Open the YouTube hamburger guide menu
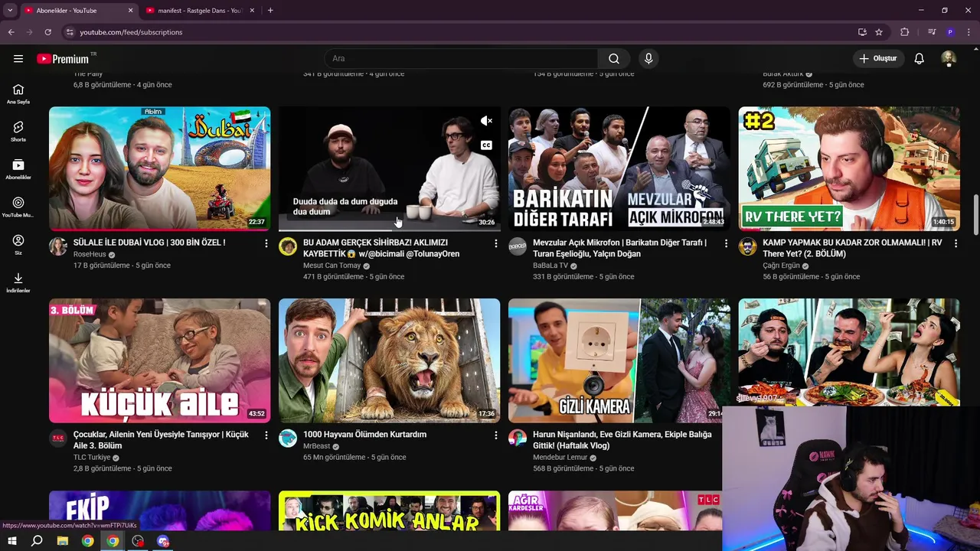The width and height of the screenshot is (980, 551). coord(18,59)
